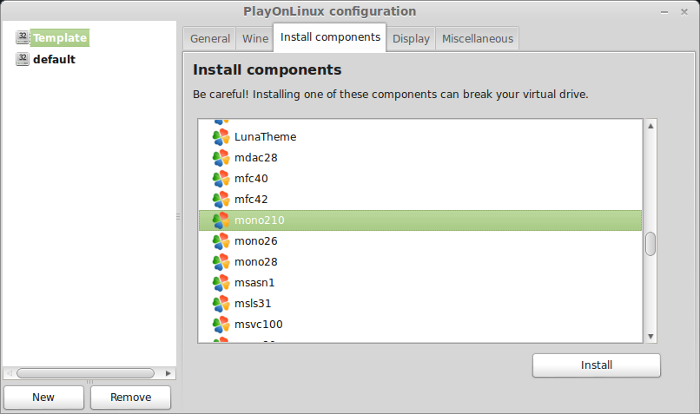Choose the msls31 component
Viewport: 700px width, 414px height.
(421, 304)
